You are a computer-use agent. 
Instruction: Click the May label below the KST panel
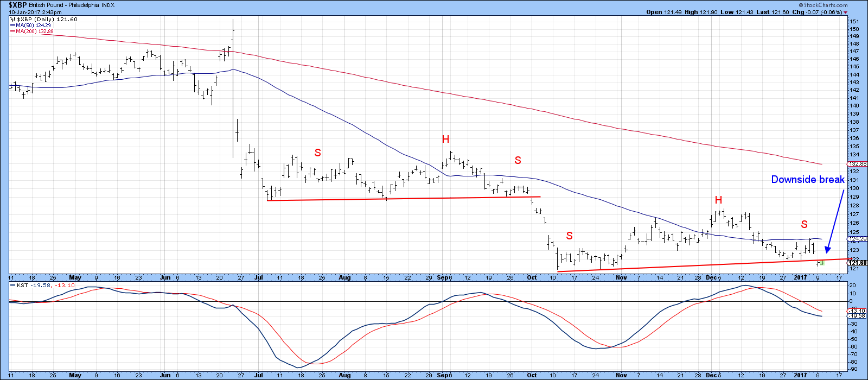click(x=75, y=375)
